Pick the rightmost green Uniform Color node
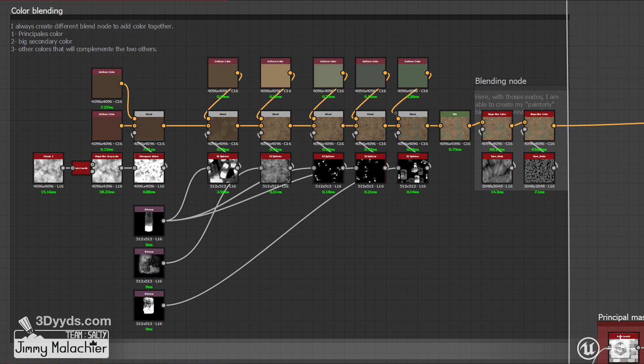Screen dimensions: 644x364 coord(413,75)
